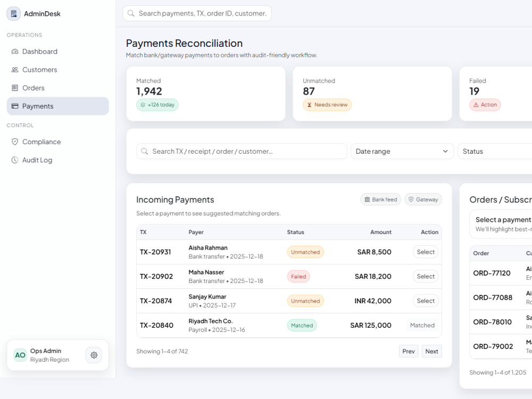This screenshot has height=399, width=532.
Task: Click the Ops Admin profile name
Action: tap(46, 351)
